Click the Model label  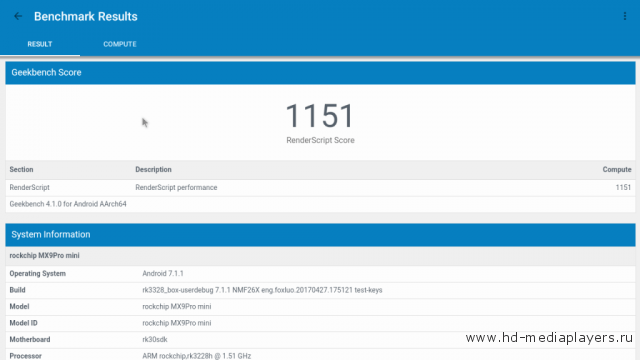19,307
